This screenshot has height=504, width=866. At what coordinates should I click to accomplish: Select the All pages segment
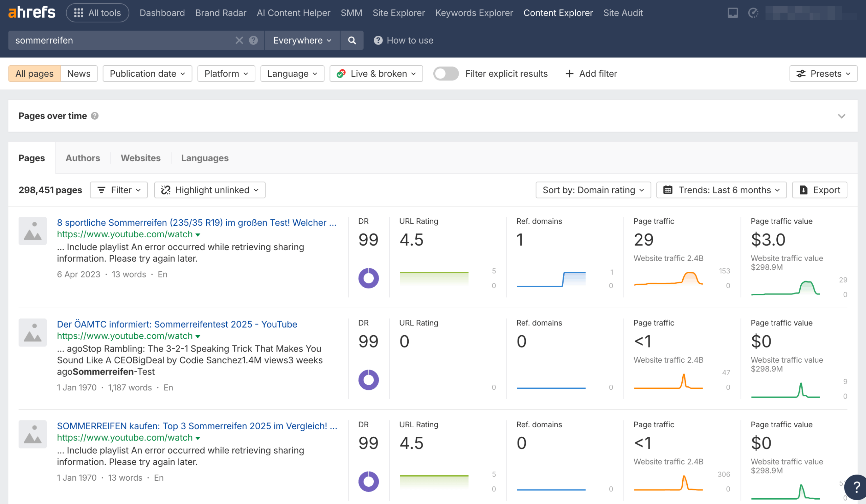pyautogui.click(x=35, y=73)
